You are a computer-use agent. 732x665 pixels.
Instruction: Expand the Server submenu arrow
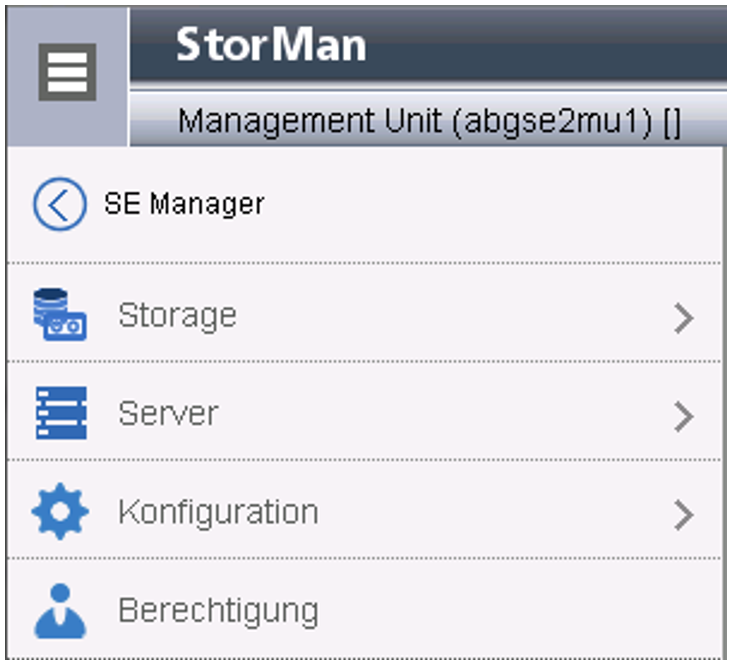[x=683, y=416]
